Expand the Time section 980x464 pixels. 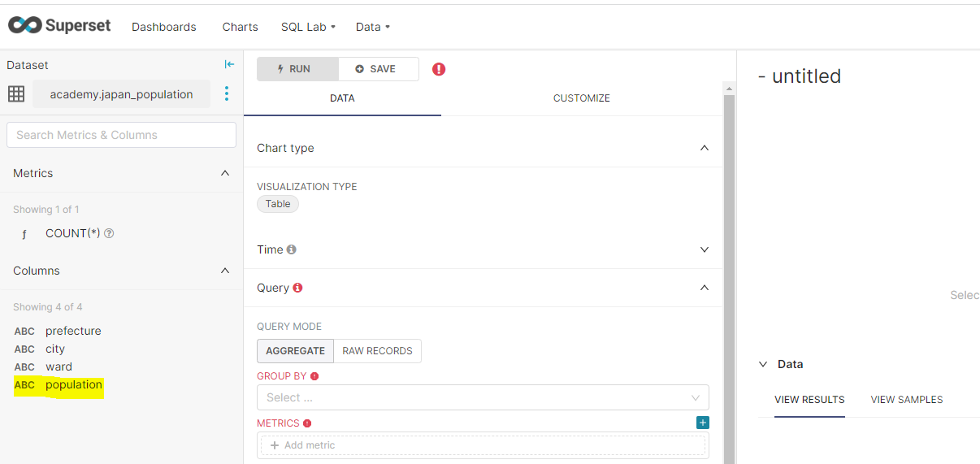point(704,249)
